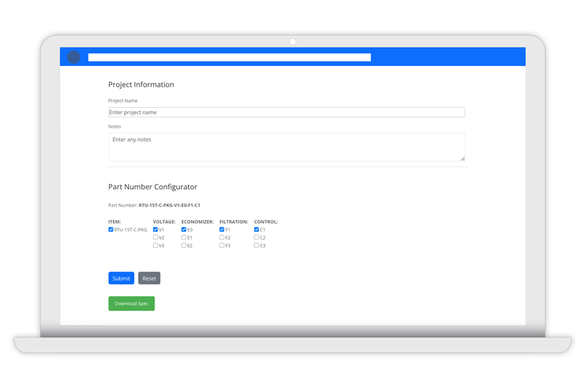Image resolution: width=588 pixels, height=392 pixels.
Task: Uncheck the F1 filtration checkbox
Action: [x=222, y=230]
